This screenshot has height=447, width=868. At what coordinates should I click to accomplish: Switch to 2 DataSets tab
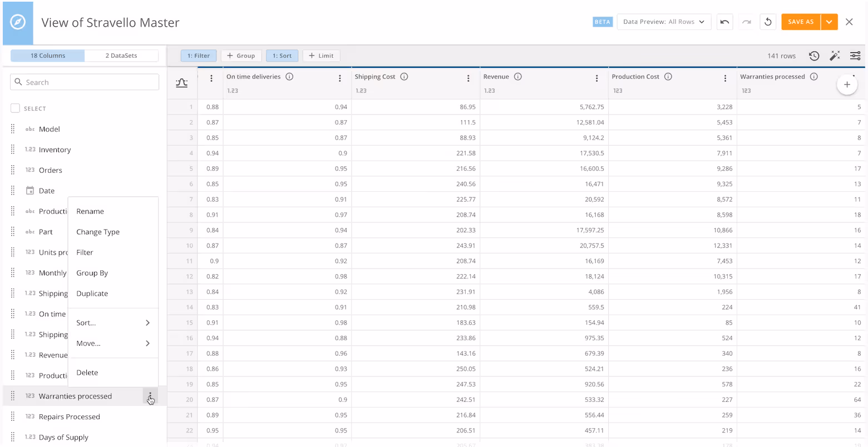point(121,56)
